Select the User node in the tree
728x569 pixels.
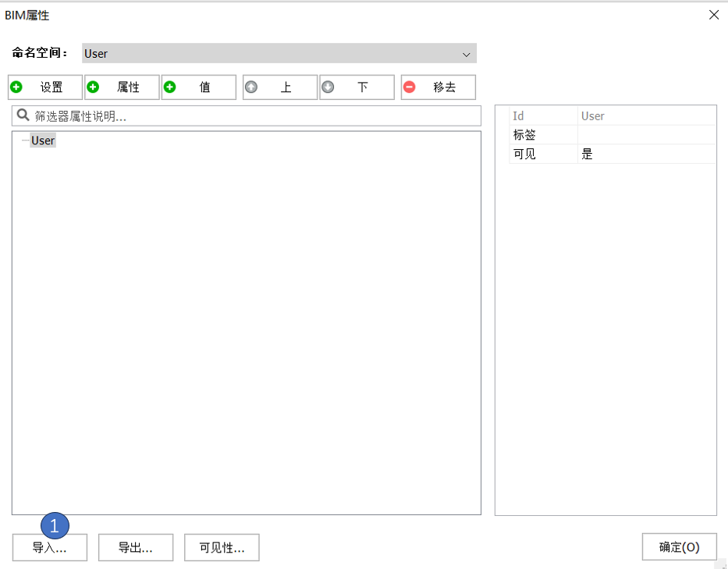(x=43, y=140)
